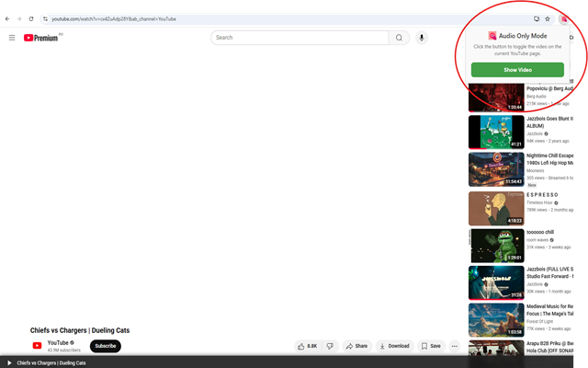Download the video
The height and width of the screenshot is (368, 588).
[x=394, y=346]
